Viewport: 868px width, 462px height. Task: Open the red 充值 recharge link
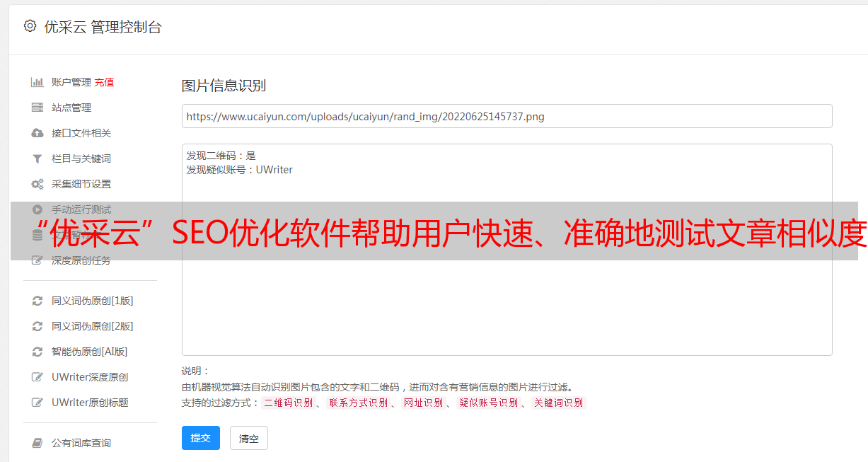pyautogui.click(x=104, y=82)
